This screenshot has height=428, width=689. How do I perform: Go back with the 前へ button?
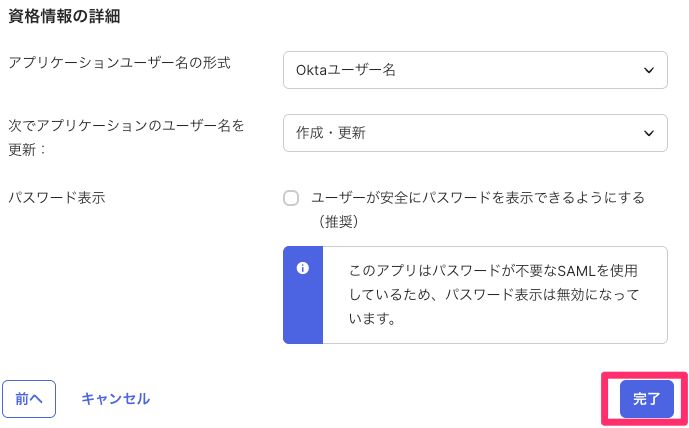[x=29, y=398]
